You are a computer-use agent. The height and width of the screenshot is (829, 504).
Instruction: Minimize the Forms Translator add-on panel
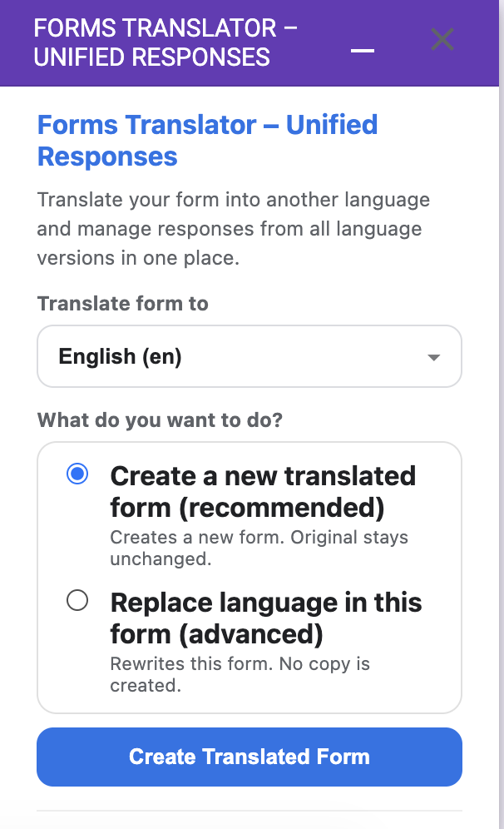coord(362,50)
